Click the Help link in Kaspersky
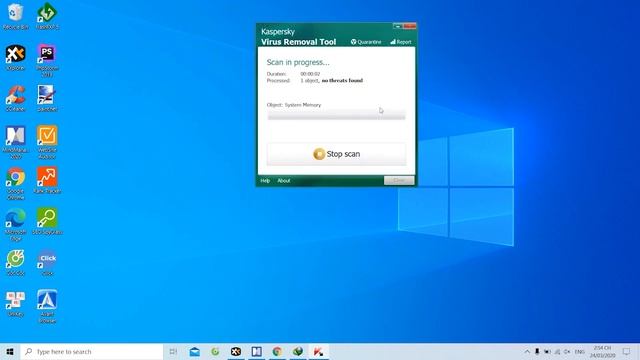This screenshot has width=640, height=360. 265,180
